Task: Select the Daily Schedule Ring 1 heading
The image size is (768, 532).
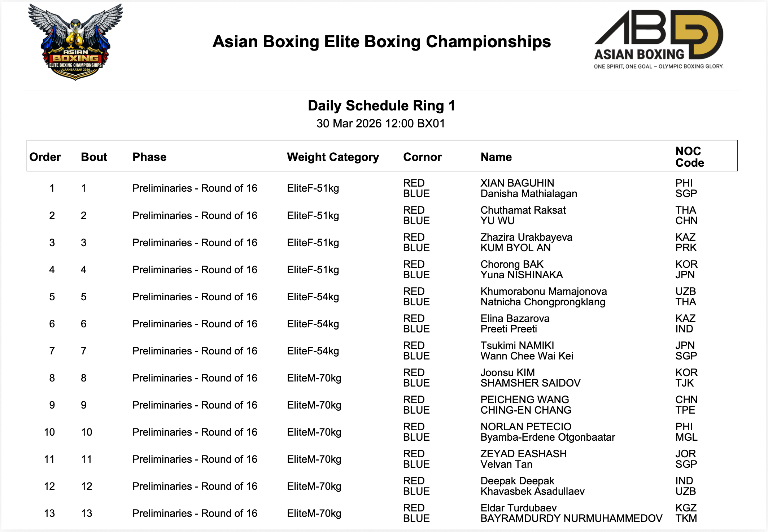Action: [x=381, y=106]
